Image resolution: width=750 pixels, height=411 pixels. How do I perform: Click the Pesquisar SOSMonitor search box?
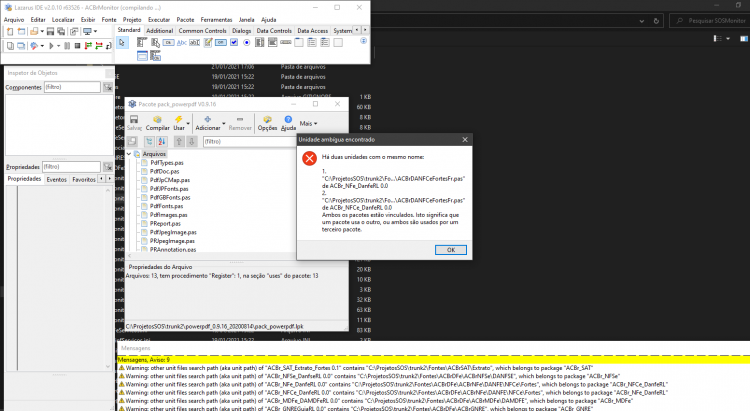tap(709, 21)
